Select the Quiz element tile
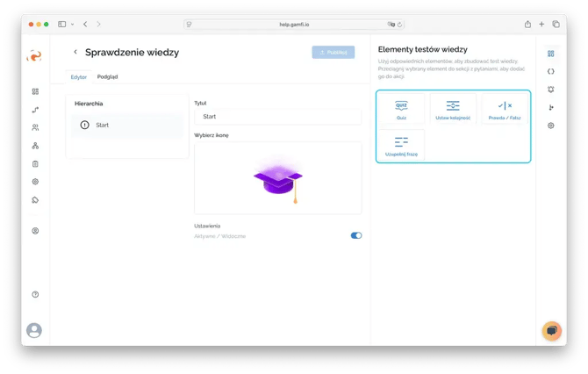Viewport: 588px width, 374px height. [401, 109]
